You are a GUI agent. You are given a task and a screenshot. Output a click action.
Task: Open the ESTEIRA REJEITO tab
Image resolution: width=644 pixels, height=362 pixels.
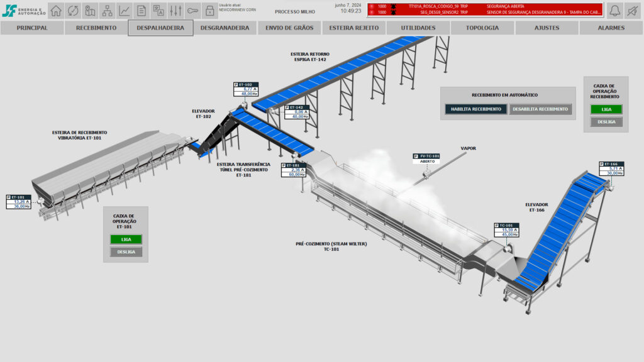click(x=354, y=28)
